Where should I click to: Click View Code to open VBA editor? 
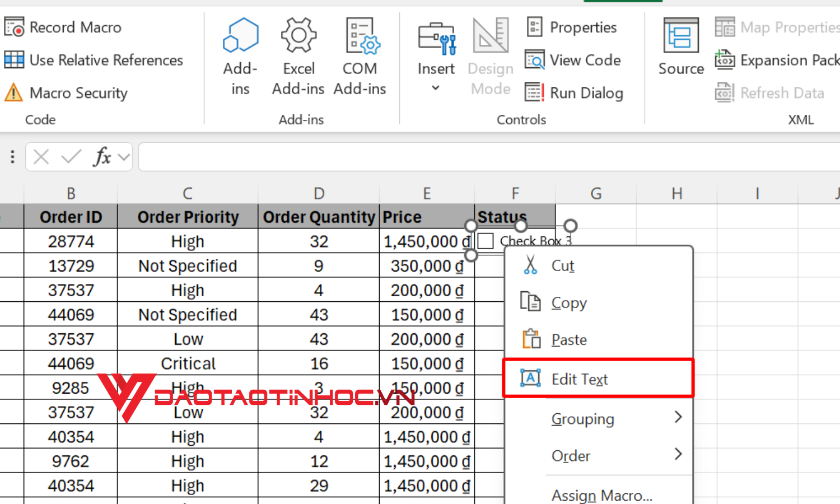[x=574, y=60]
